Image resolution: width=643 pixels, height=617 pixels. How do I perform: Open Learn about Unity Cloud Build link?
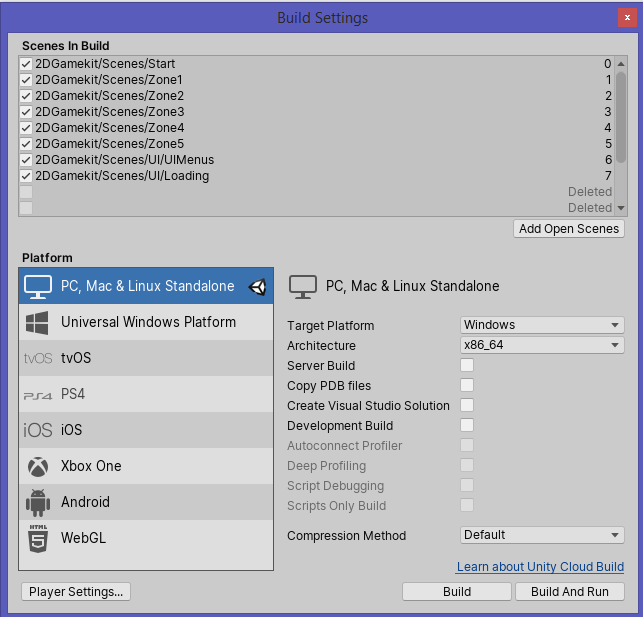[x=540, y=567]
